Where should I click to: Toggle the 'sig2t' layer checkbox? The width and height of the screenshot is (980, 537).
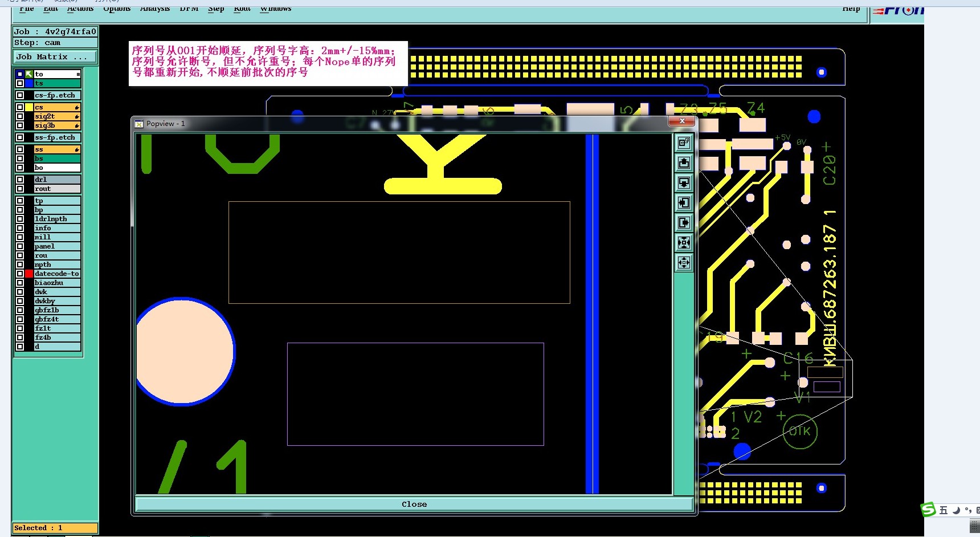tap(20, 116)
